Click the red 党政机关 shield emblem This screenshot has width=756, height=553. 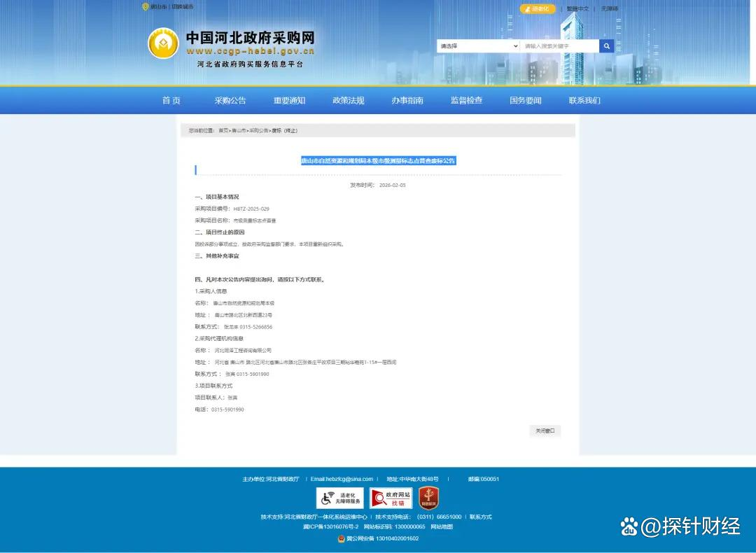[428, 498]
